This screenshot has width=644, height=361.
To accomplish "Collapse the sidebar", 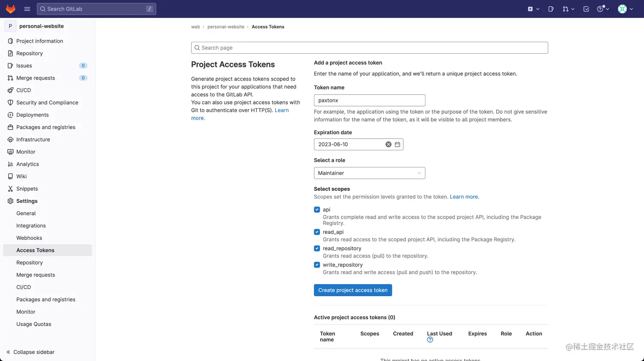I will coord(30,352).
